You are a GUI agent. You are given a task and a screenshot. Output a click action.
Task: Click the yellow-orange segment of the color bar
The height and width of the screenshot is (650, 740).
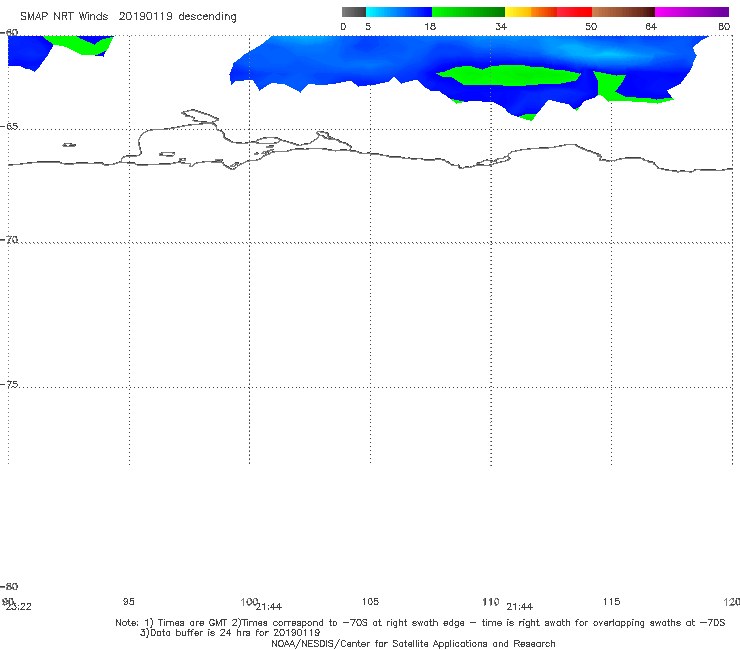click(x=531, y=12)
